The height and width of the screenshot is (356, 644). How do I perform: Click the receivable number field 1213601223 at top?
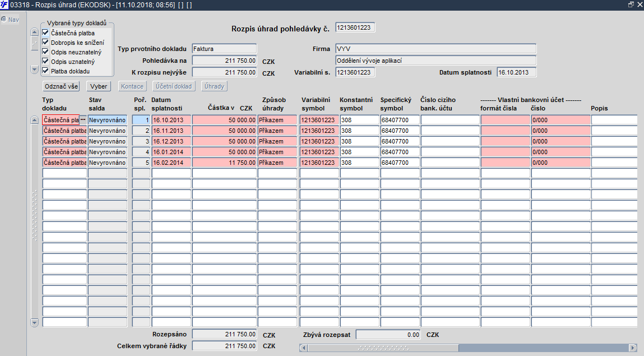point(355,27)
